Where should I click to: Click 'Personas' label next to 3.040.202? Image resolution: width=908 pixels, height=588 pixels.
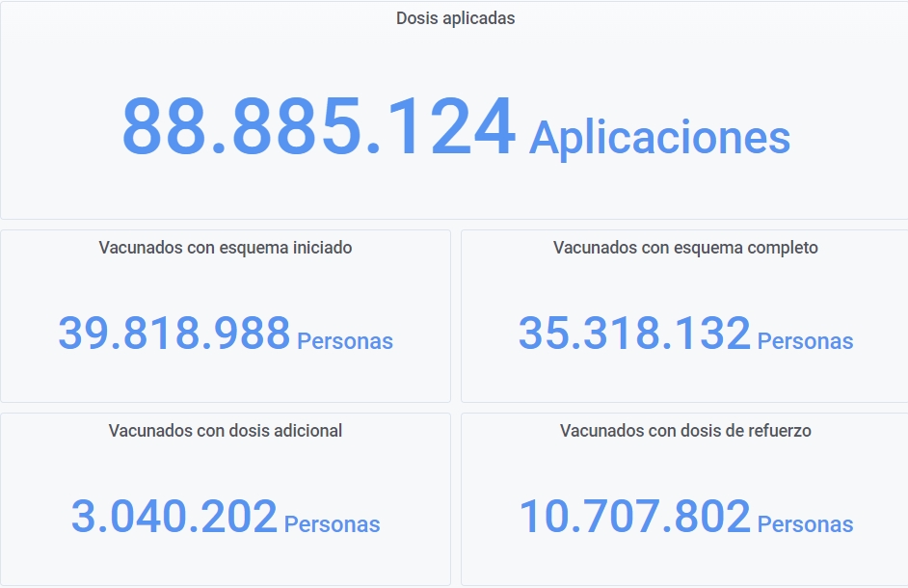333,524
